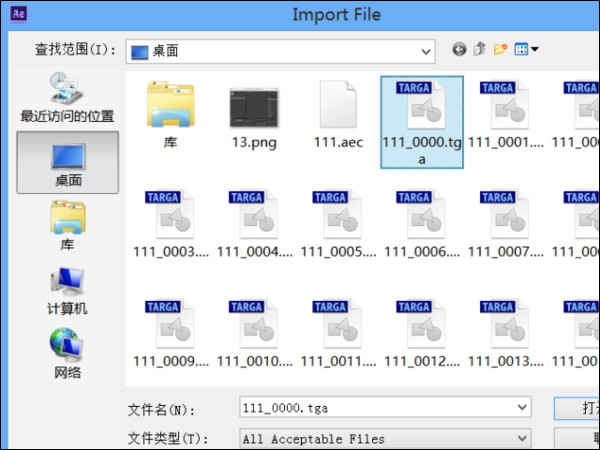The image size is (600, 450).
Task: Open the view menu icon
Action: click(527, 49)
